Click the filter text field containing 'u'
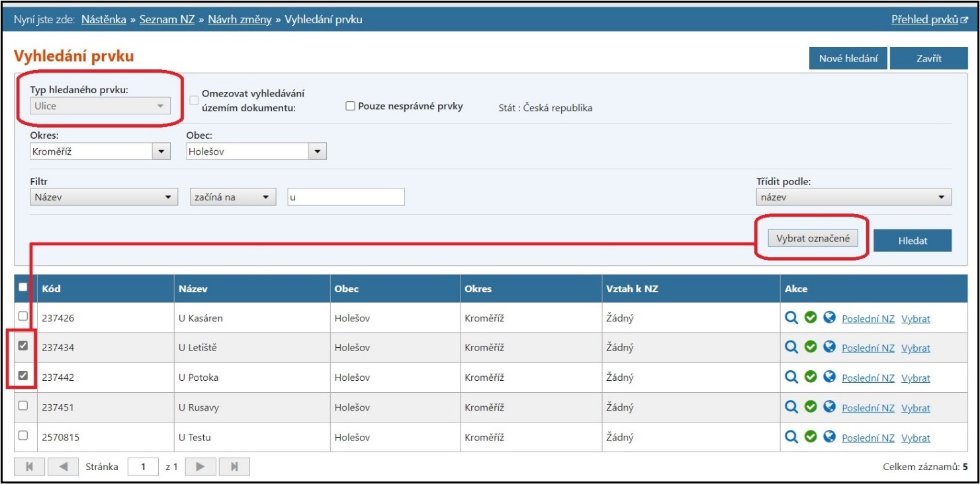Image resolution: width=980 pixels, height=484 pixels. 345,197
